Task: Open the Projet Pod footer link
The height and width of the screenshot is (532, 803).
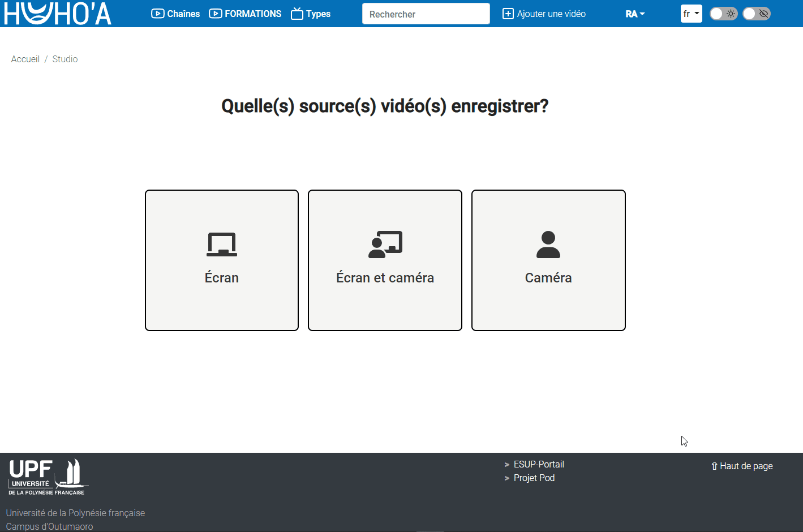Action: (x=534, y=478)
